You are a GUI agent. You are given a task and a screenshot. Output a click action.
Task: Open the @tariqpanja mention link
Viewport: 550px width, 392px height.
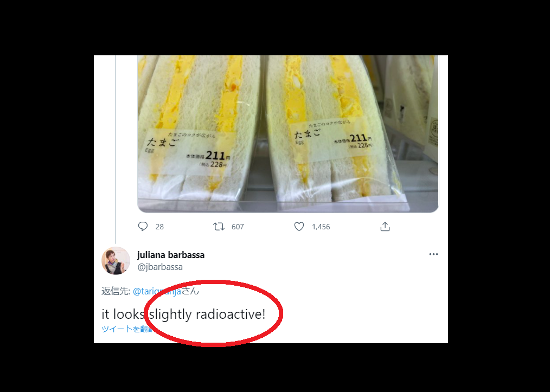click(157, 291)
